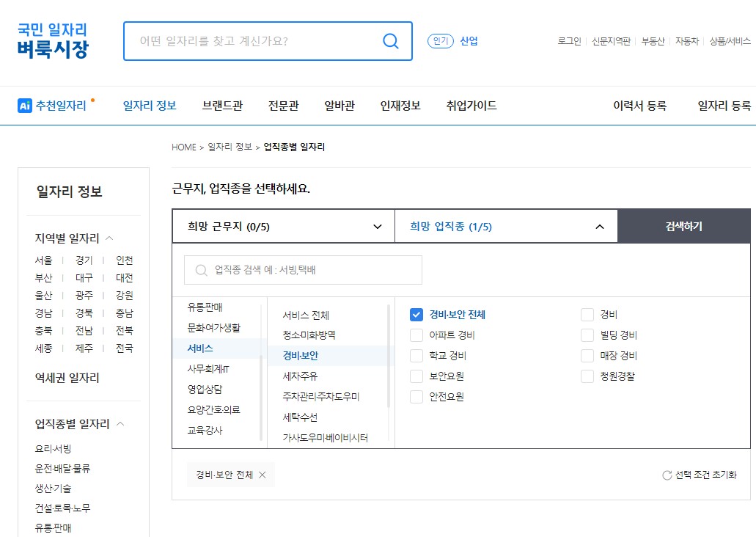The height and width of the screenshot is (537, 756).
Task: Open the 부동산 link
Action: pyautogui.click(x=653, y=41)
